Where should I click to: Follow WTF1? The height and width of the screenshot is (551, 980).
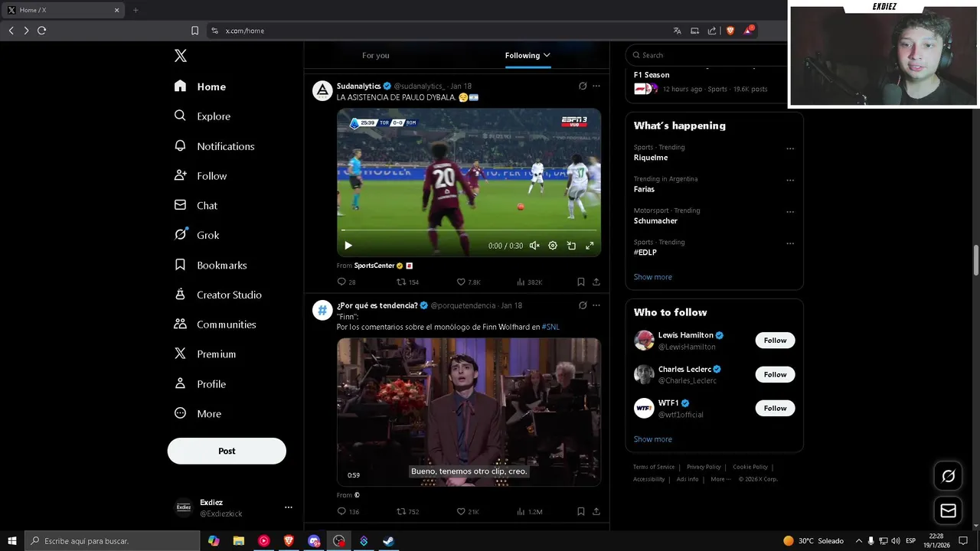[775, 408]
